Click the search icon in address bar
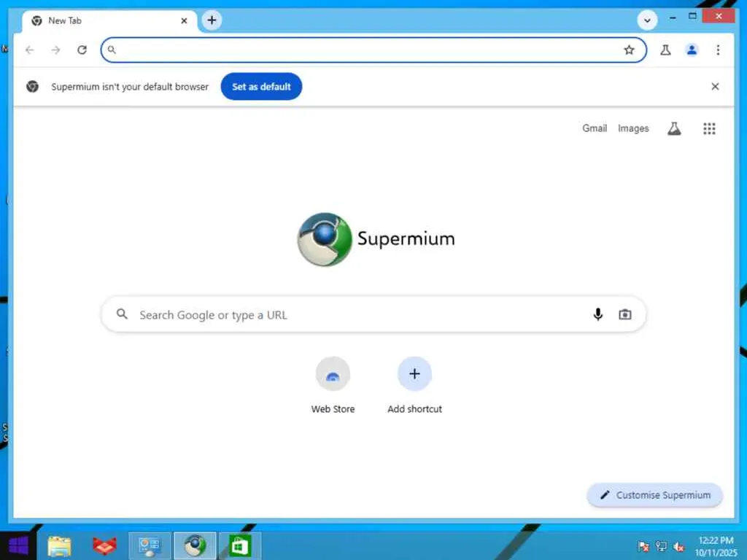This screenshot has height=560, width=747. point(112,50)
